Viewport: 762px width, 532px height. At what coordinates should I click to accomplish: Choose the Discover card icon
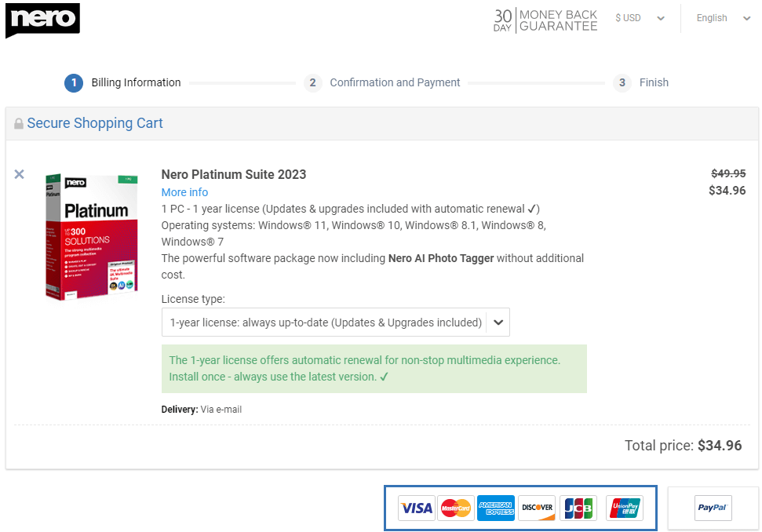click(537, 508)
